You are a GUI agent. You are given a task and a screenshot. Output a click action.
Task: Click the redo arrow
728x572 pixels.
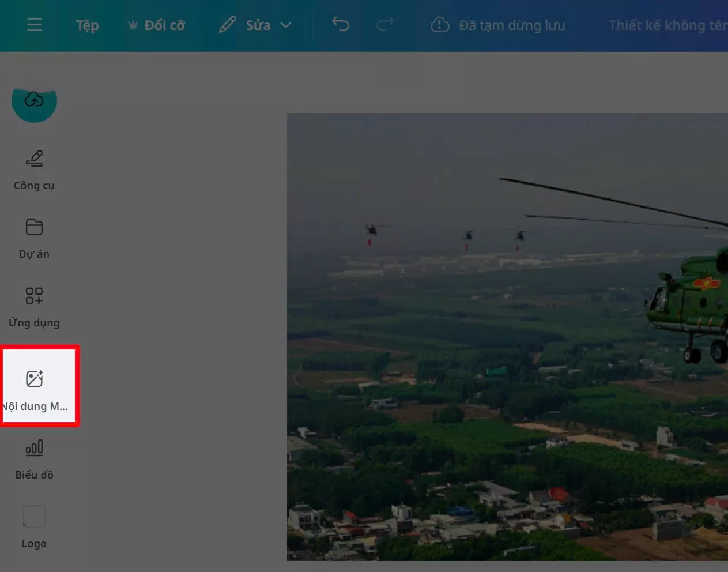[384, 24]
